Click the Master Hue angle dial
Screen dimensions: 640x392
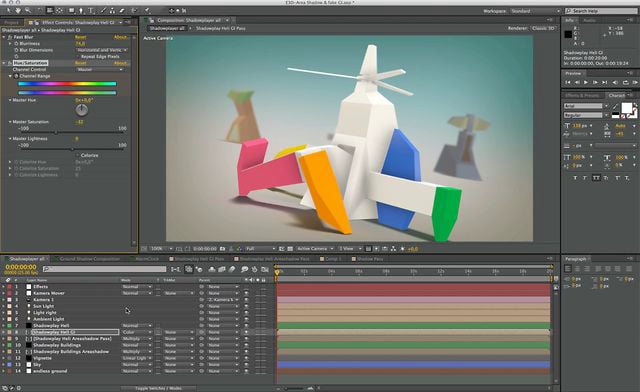pyautogui.click(x=82, y=109)
